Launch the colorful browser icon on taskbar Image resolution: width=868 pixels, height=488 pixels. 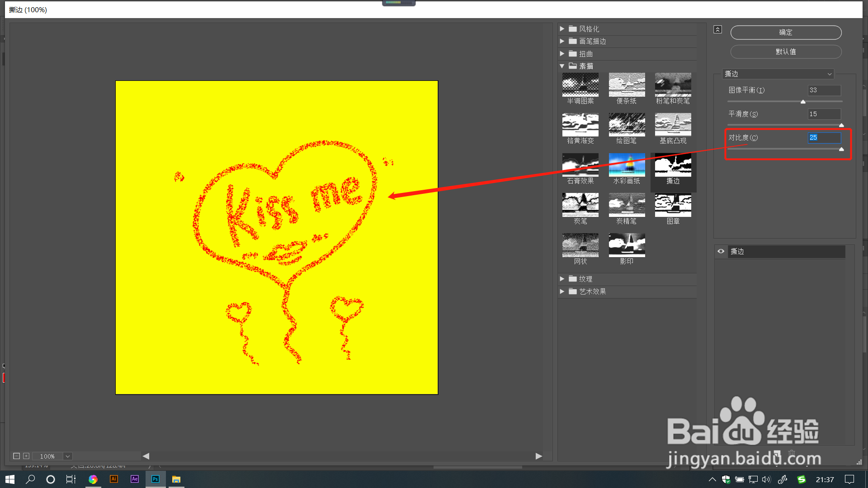(93, 479)
